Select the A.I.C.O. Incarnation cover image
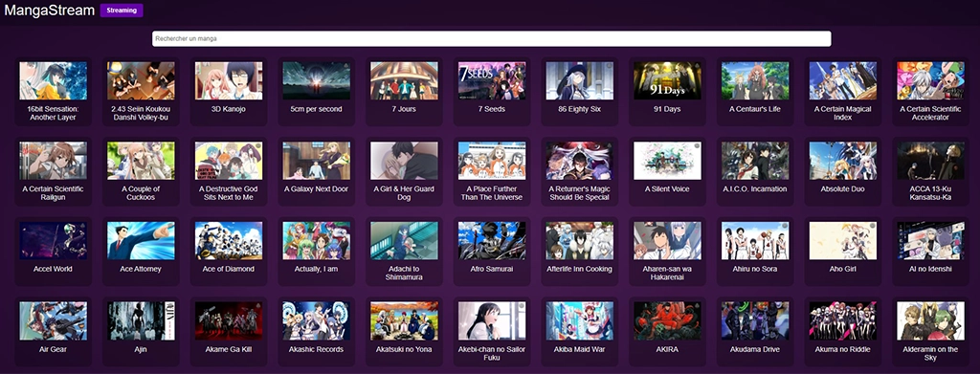Image resolution: width=980 pixels, height=374 pixels. [x=755, y=161]
